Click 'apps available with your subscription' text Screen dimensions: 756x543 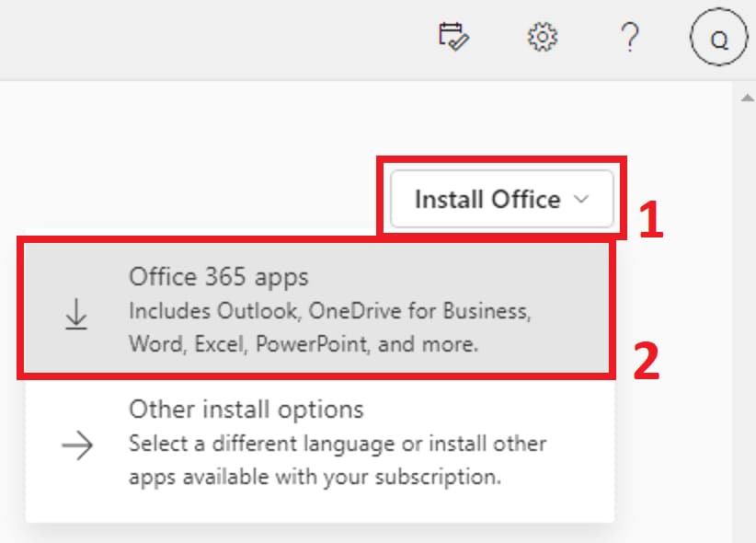[x=315, y=477]
